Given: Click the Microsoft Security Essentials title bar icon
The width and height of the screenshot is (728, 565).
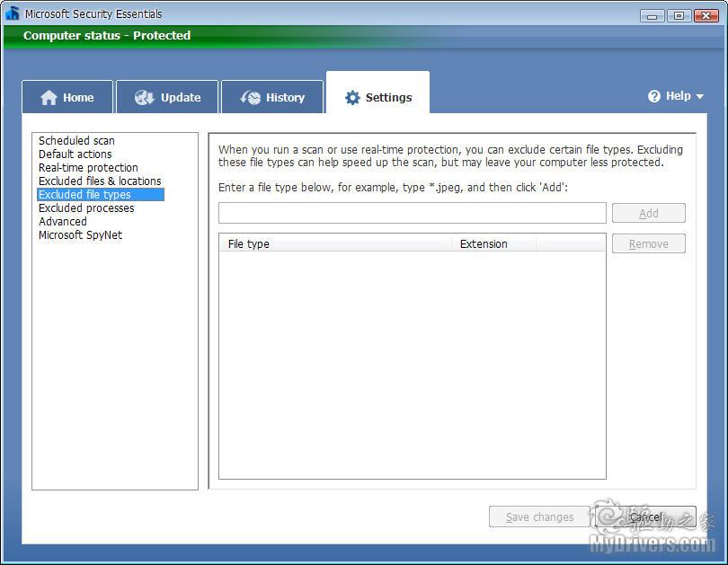Looking at the screenshot, I should (x=13, y=13).
